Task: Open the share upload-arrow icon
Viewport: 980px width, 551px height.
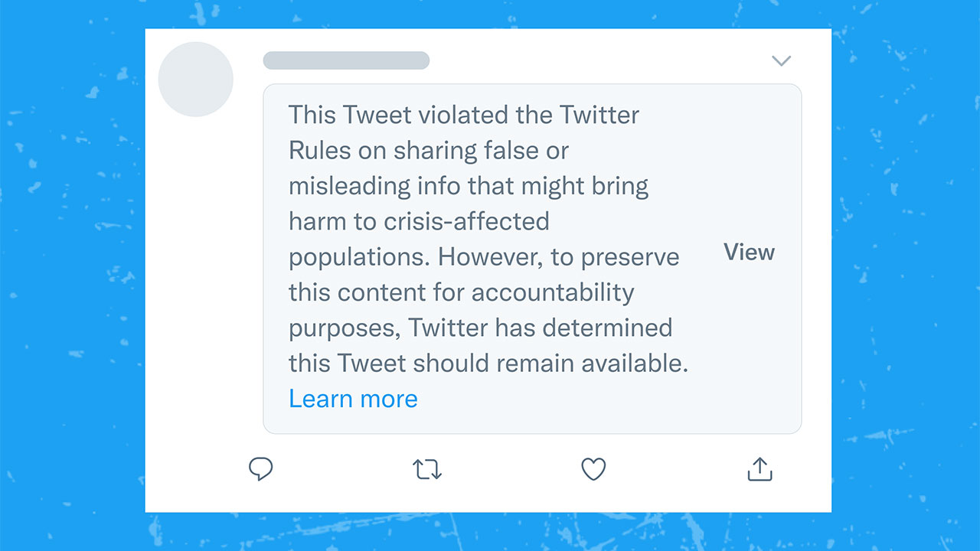Action: (x=759, y=469)
